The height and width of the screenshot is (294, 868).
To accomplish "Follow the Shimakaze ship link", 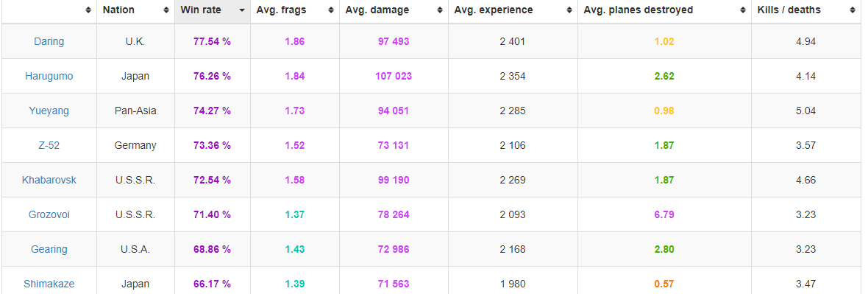I will pos(49,284).
